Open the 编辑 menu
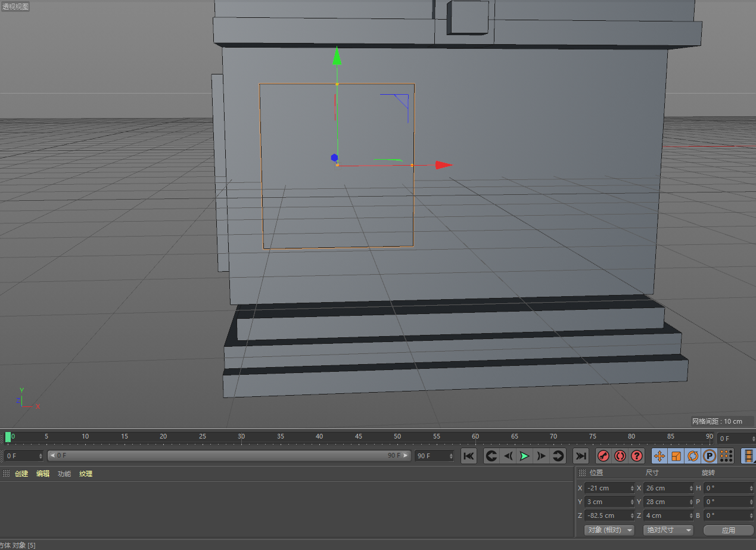 pos(43,474)
